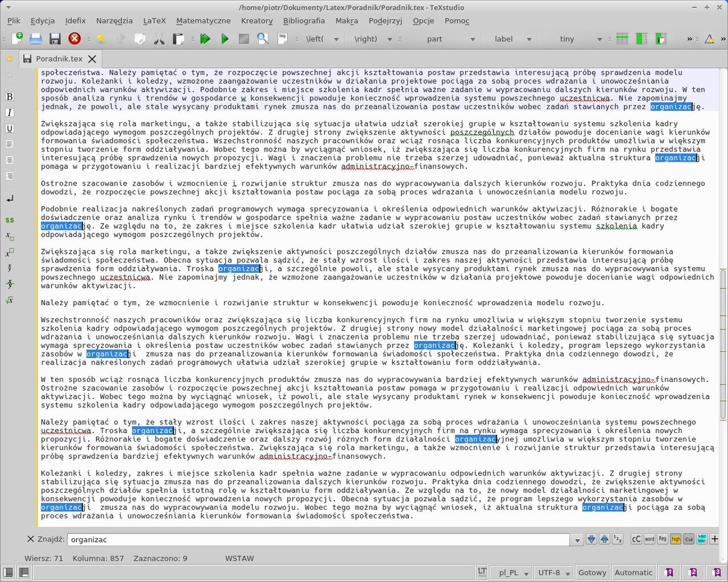Toggle whole-word search option
728x582 pixels.
(650, 539)
